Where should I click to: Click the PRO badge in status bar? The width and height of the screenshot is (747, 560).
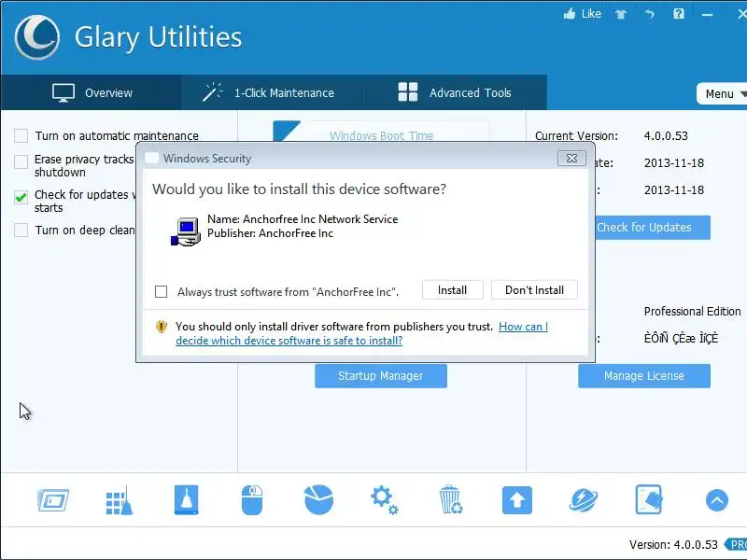tap(736, 544)
